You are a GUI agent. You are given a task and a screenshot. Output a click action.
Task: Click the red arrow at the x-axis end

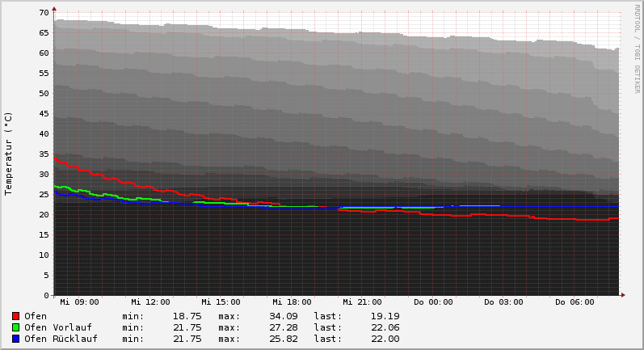pos(623,295)
